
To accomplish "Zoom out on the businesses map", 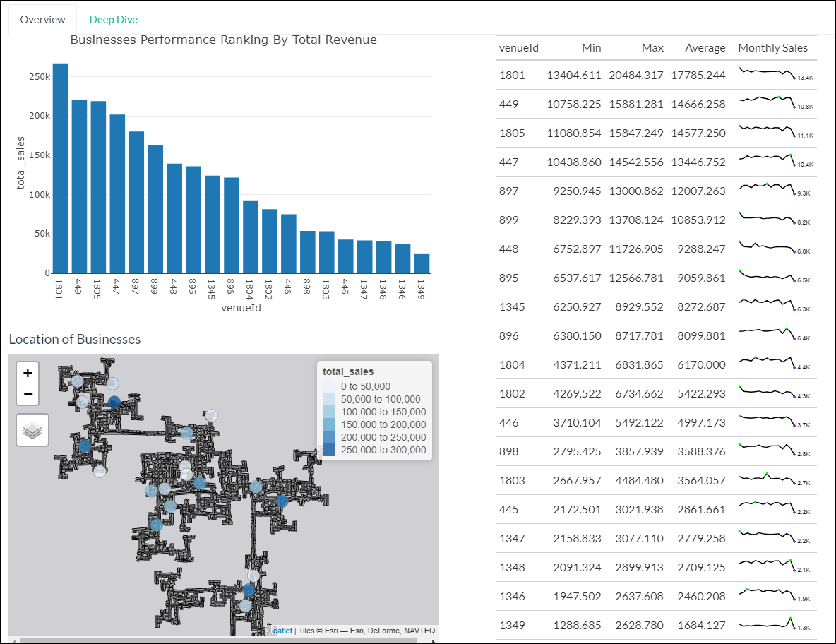I will coord(28,394).
